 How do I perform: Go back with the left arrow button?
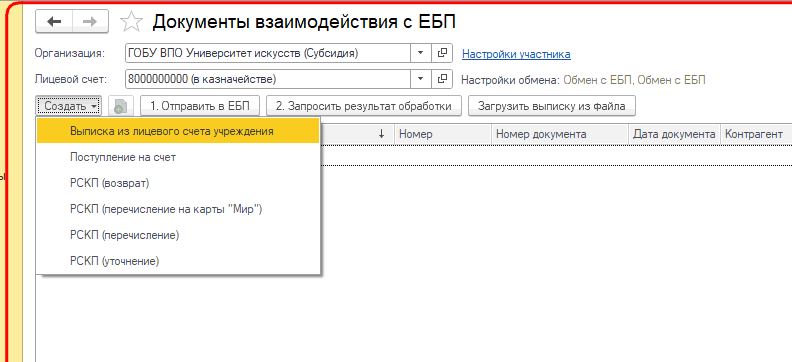[54, 22]
